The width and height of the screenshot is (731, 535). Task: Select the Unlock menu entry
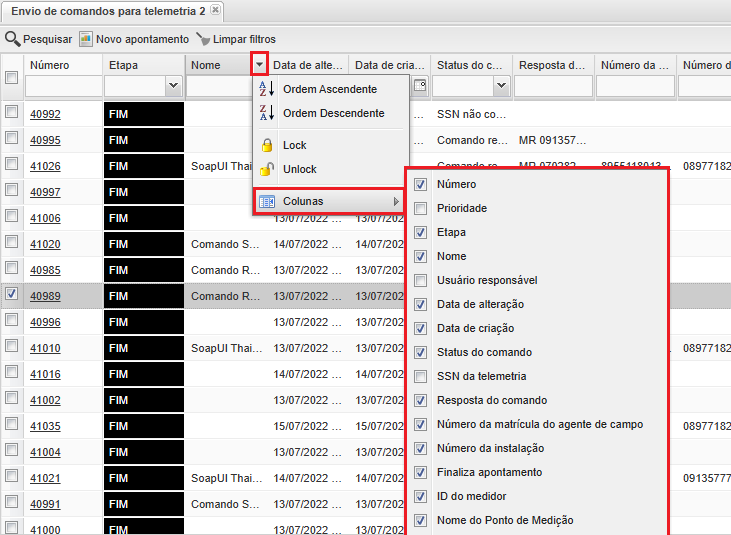pyautogui.click(x=331, y=169)
